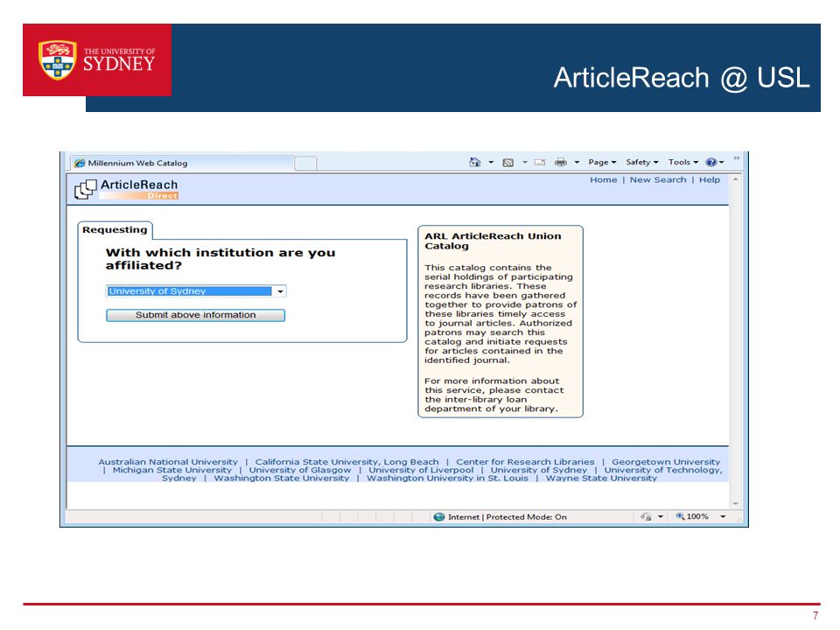Click Internet Protected Mode status text
Image resolution: width=840 pixels, height=630 pixels.
coord(507,517)
